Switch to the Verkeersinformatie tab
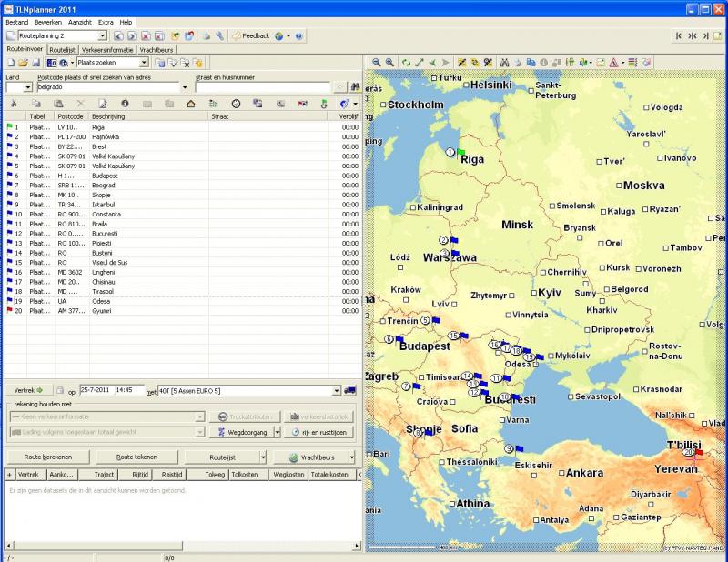 coord(107,50)
